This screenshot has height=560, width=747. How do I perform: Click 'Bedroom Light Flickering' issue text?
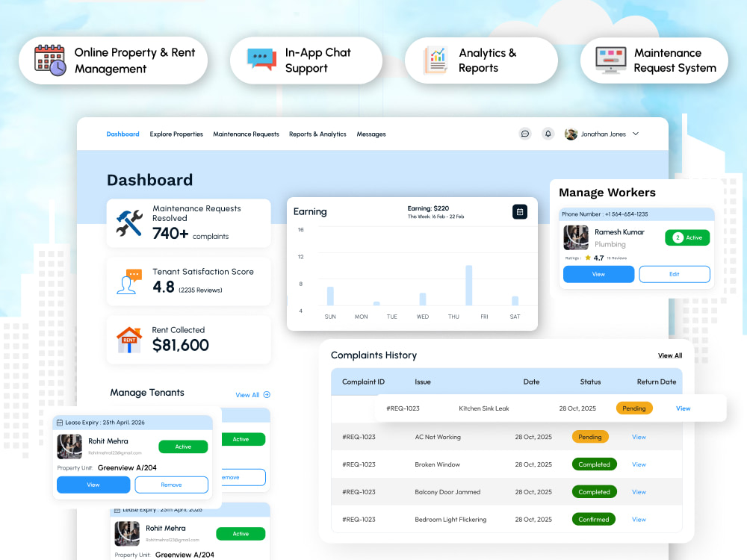(x=450, y=520)
